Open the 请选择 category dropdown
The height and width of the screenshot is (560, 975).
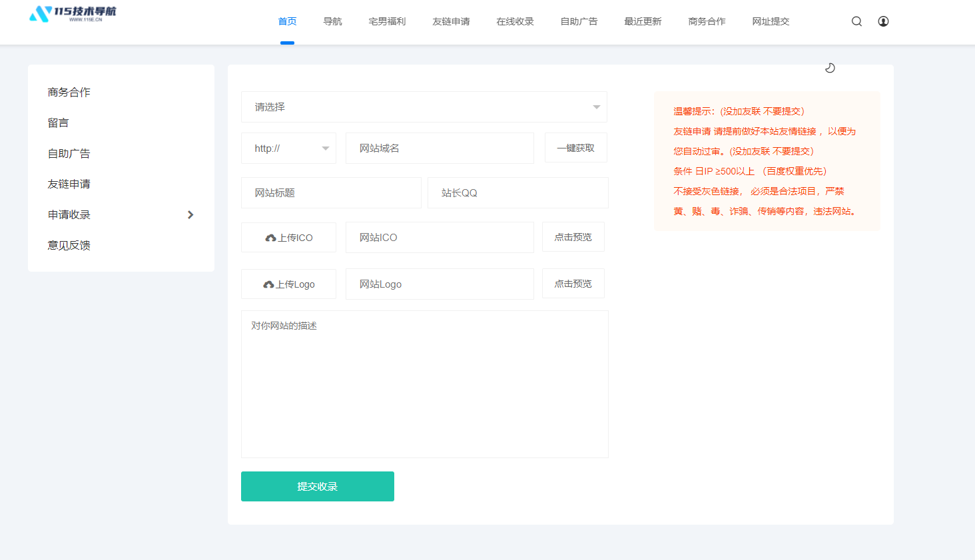[x=424, y=107]
